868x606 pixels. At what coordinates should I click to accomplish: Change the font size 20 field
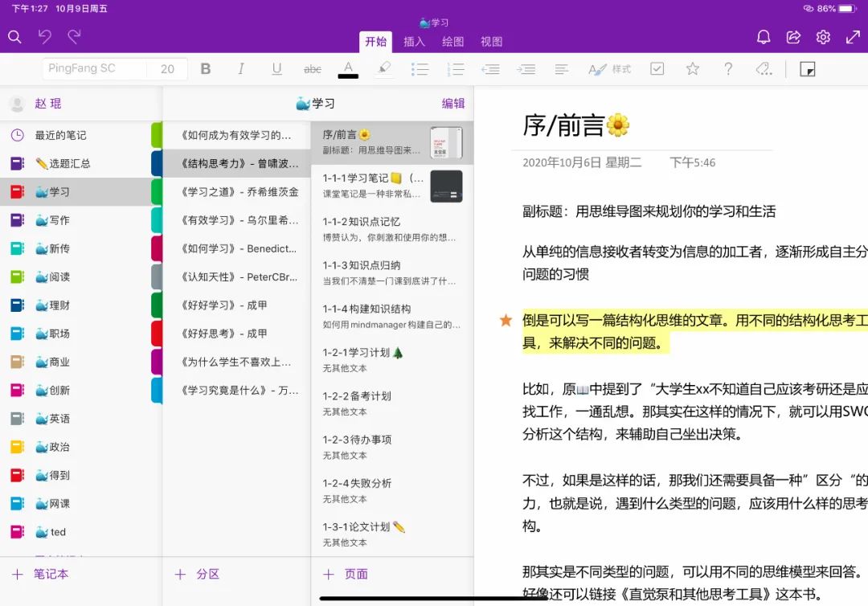(x=167, y=68)
